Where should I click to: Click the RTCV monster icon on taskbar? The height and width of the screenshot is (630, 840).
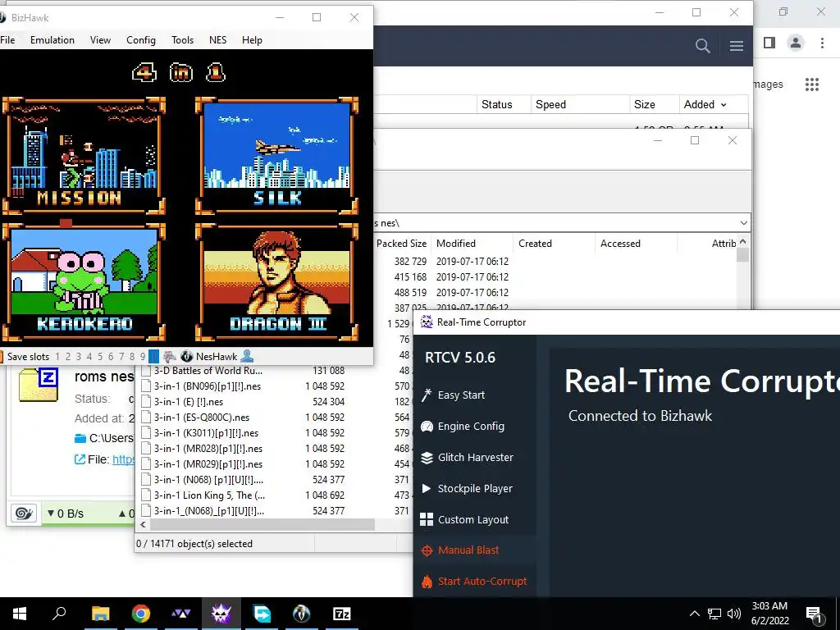click(x=221, y=614)
